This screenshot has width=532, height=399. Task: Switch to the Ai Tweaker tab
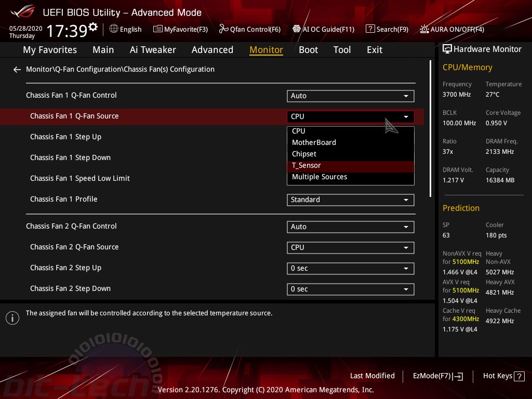click(153, 50)
